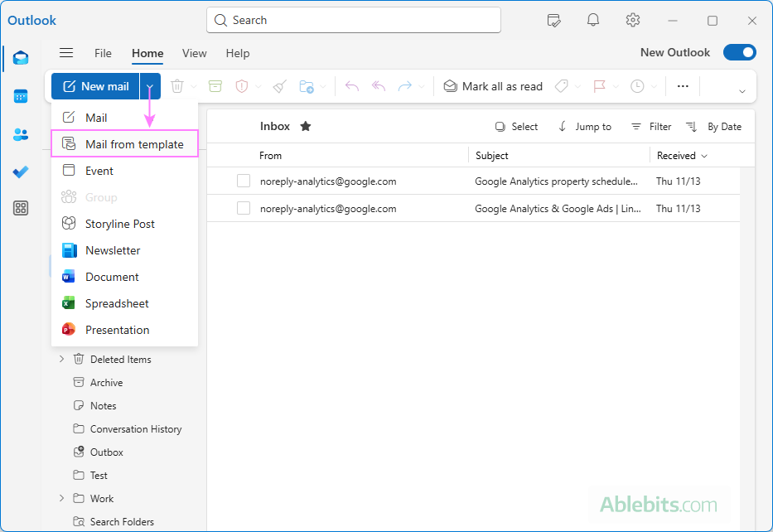Switch to the View tab
Screen dimensions: 773x532
194,53
